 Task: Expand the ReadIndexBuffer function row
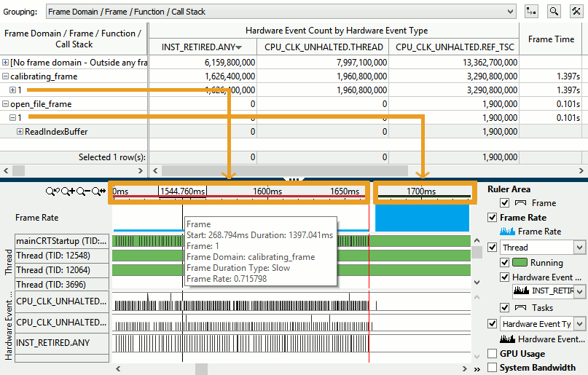tap(20, 132)
